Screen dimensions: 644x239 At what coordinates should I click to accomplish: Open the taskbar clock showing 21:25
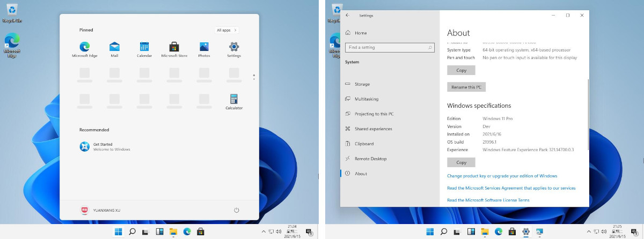pyautogui.click(x=617, y=231)
